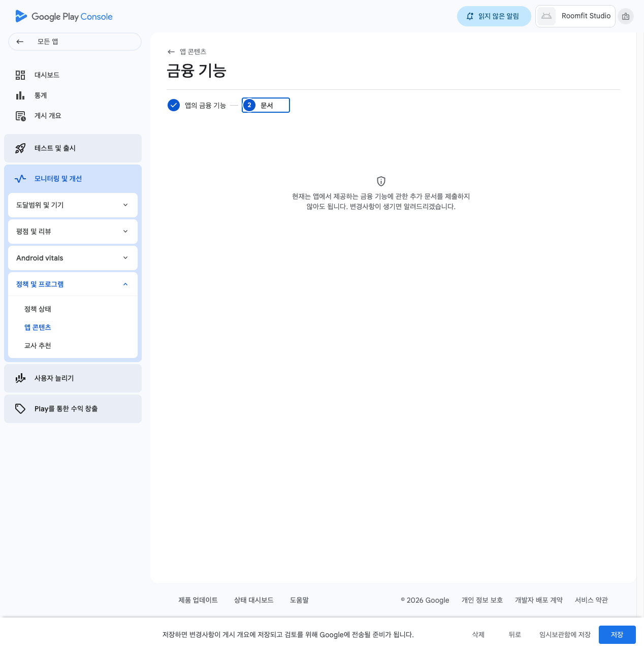Click the price tag icon for Play 수익 창출
This screenshot has height=652, width=644.
(20, 409)
